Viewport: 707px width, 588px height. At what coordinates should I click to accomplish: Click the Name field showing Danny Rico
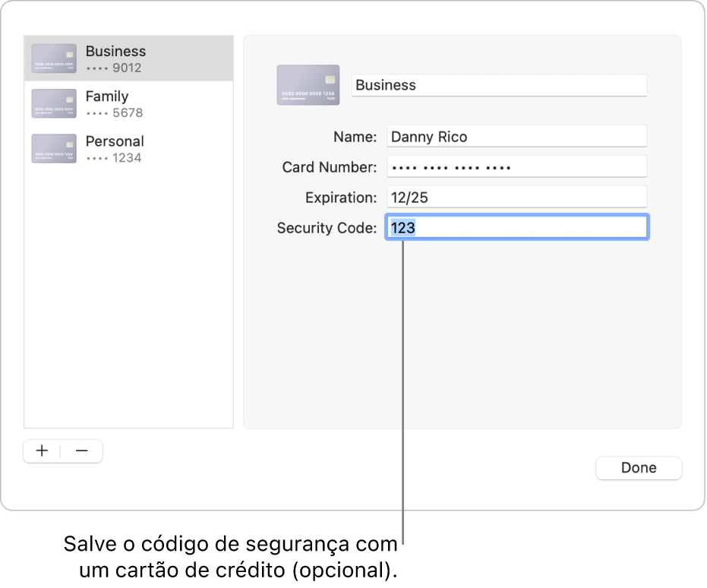click(x=516, y=135)
